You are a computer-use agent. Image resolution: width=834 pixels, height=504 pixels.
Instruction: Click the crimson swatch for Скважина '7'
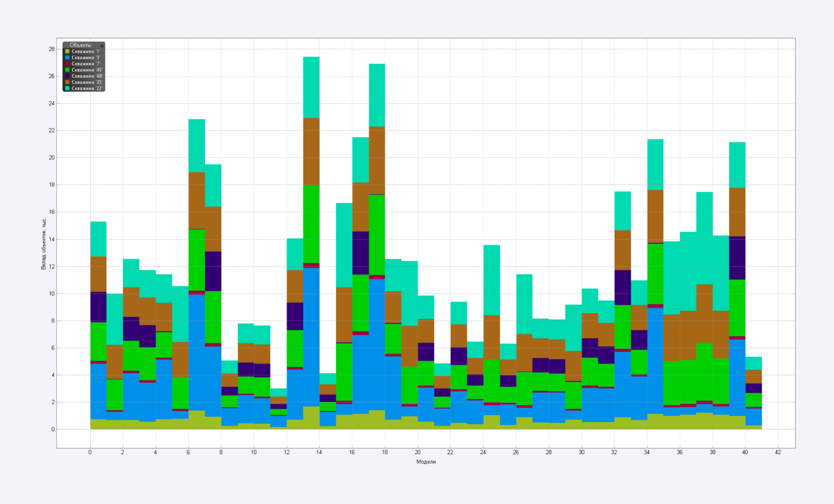pos(67,64)
